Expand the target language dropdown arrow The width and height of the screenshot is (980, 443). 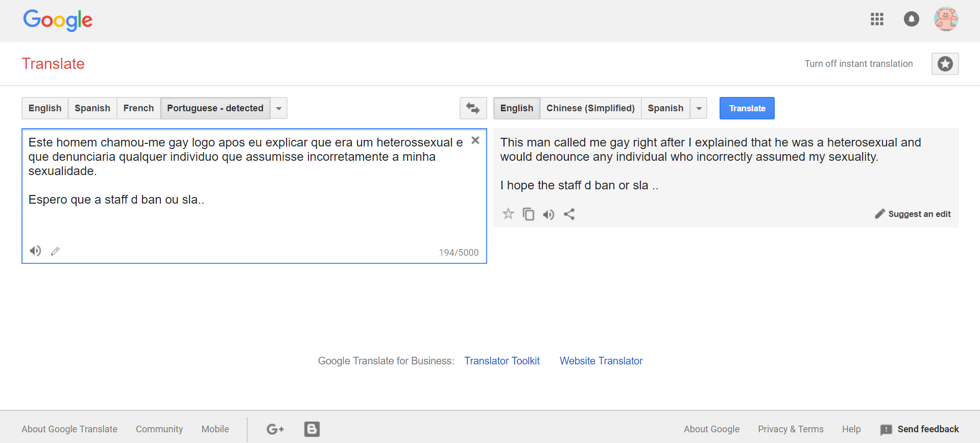[699, 108]
